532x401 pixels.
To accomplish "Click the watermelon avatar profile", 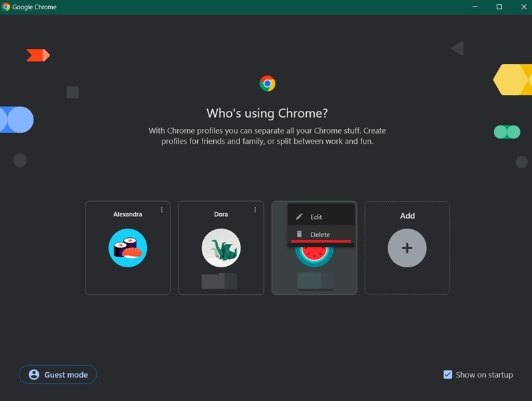I will 314,257.
